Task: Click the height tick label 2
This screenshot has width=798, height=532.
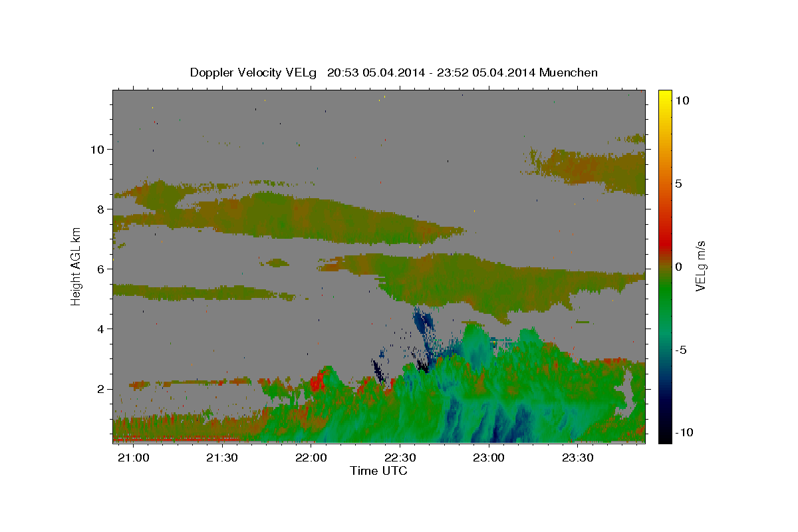Action: [102, 389]
